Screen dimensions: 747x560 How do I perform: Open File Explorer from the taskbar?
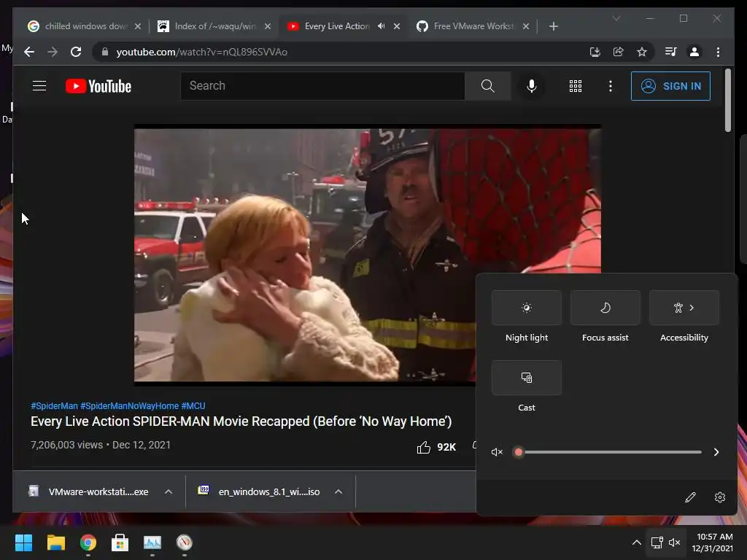pos(55,542)
